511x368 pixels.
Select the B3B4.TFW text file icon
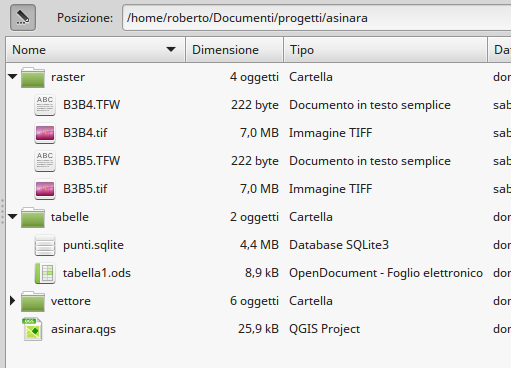(x=45, y=105)
